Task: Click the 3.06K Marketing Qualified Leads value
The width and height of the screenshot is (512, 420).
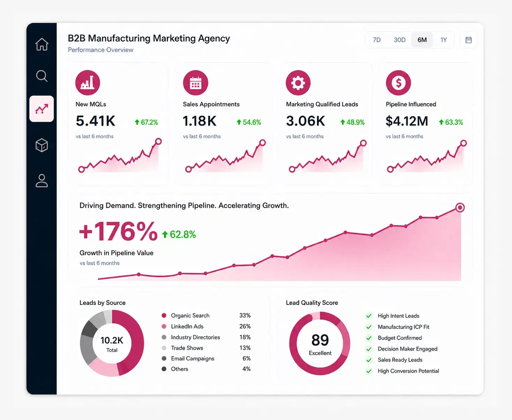Action: tap(305, 121)
